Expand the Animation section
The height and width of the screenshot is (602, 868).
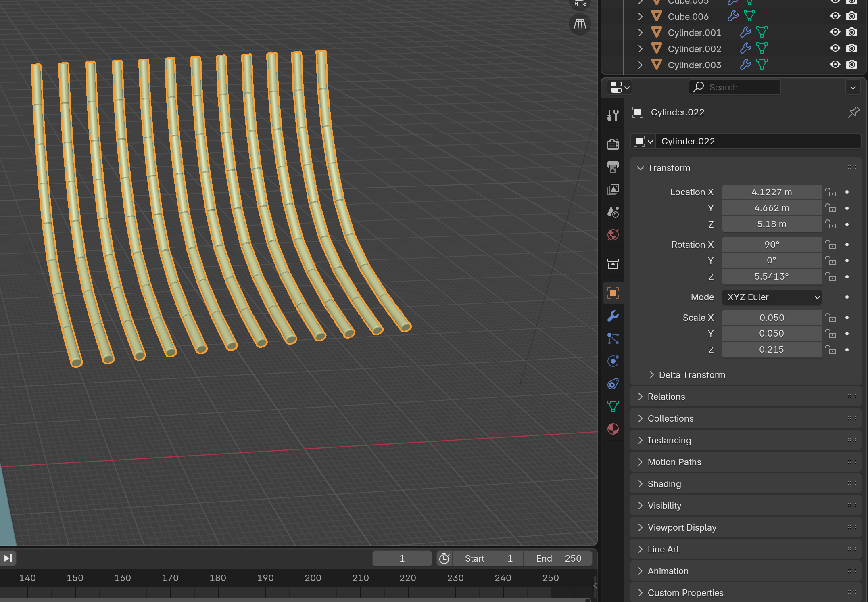(x=669, y=571)
